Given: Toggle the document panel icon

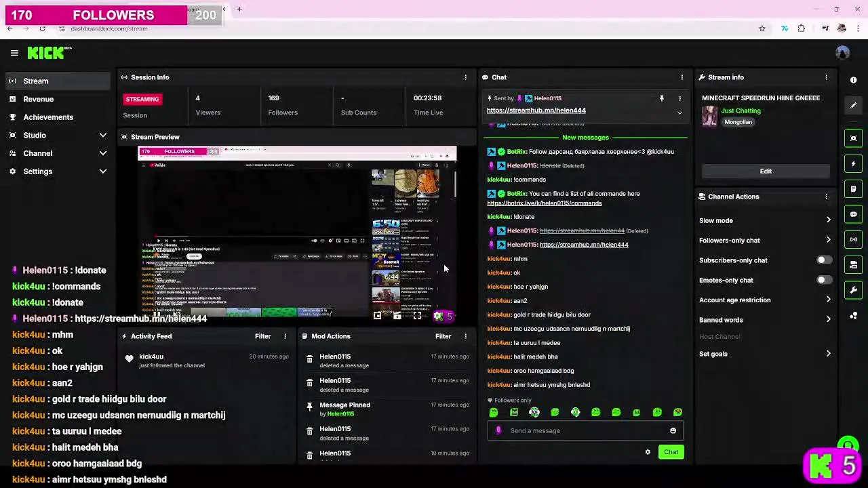Looking at the screenshot, I should tap(854, 189).
